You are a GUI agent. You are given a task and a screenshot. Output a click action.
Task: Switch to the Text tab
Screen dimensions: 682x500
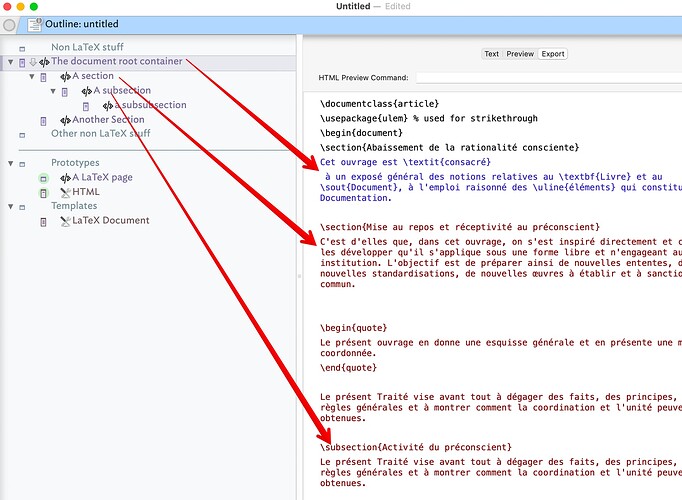pos(491,54)
